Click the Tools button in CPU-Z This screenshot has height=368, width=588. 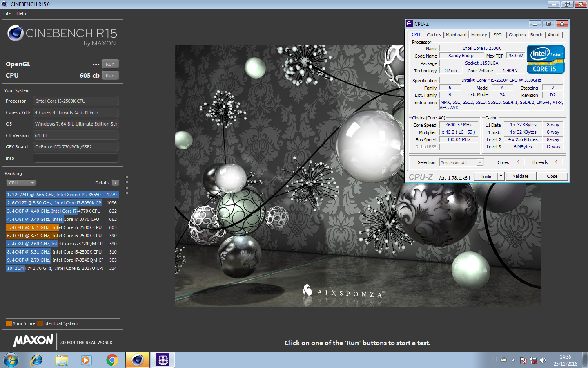coord(486,176)
